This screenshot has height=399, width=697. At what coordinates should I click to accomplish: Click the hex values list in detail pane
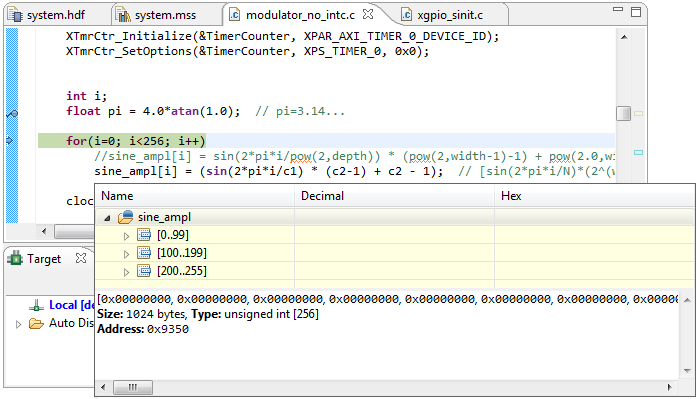(x=388, y=299)
